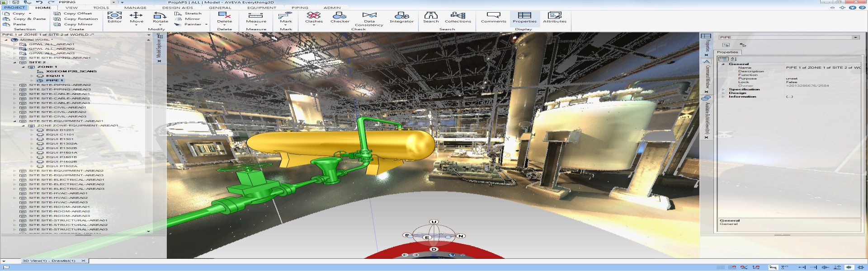
Task: Close the Properties docked panel tab
Action: [x=707, y=55]
